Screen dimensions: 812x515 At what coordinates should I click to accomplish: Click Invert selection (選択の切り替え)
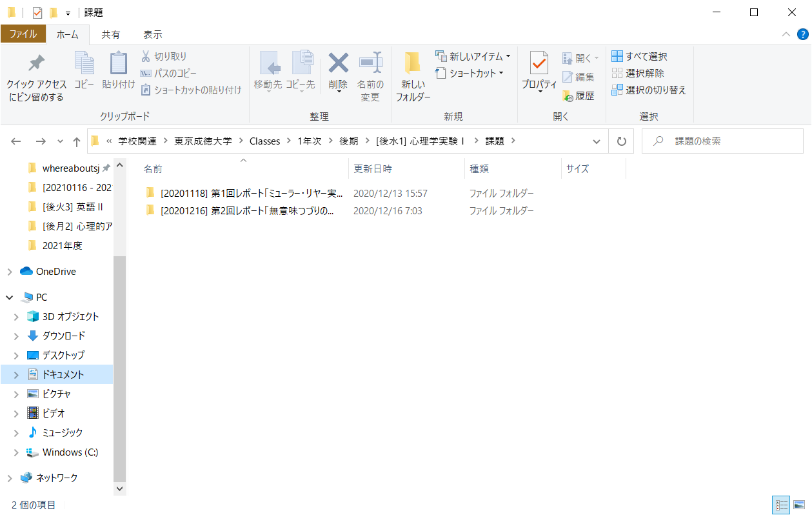pos(649,90)
